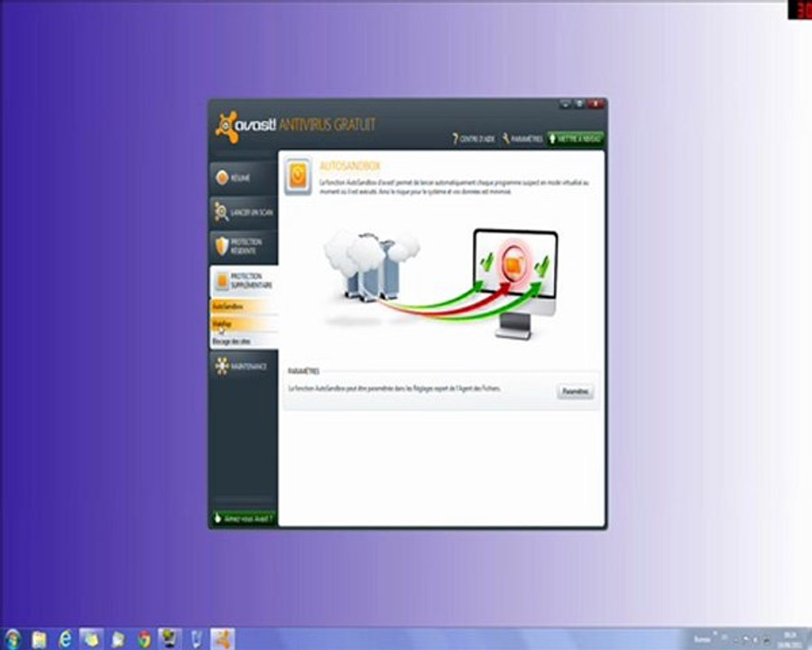
Task: Click the shield icon for Protection résidente
Action: [x=222, y=246]
